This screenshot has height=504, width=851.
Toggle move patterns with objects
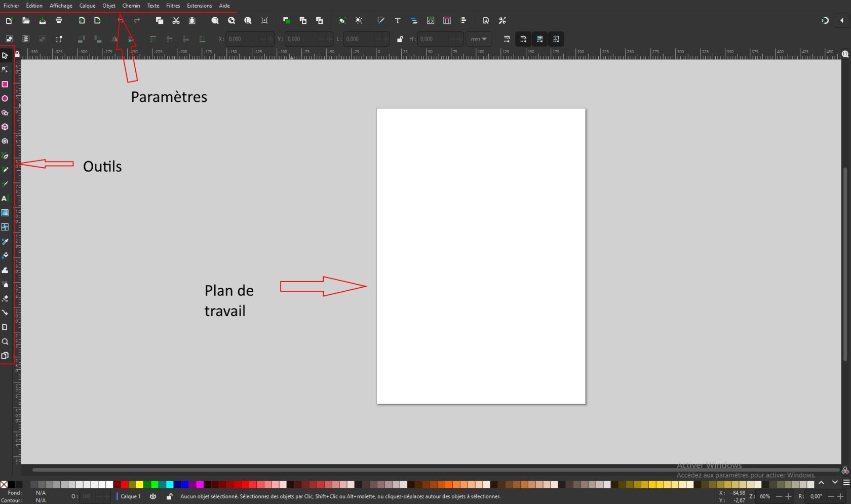click(556, 39)
